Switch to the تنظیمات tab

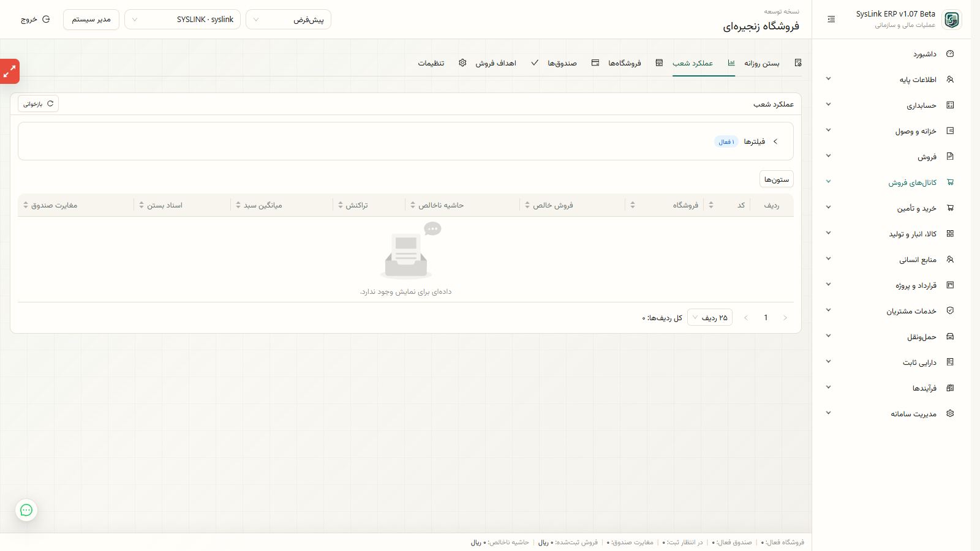[x=442, y=63]
